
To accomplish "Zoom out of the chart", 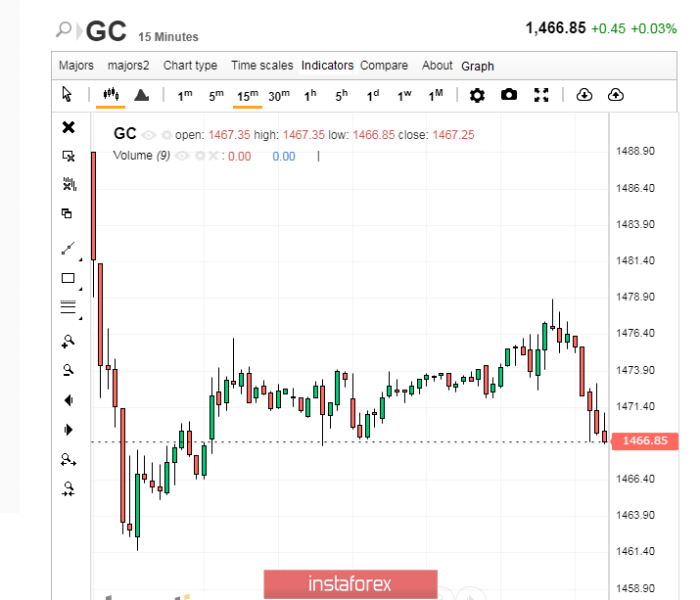I will [68, 370].
